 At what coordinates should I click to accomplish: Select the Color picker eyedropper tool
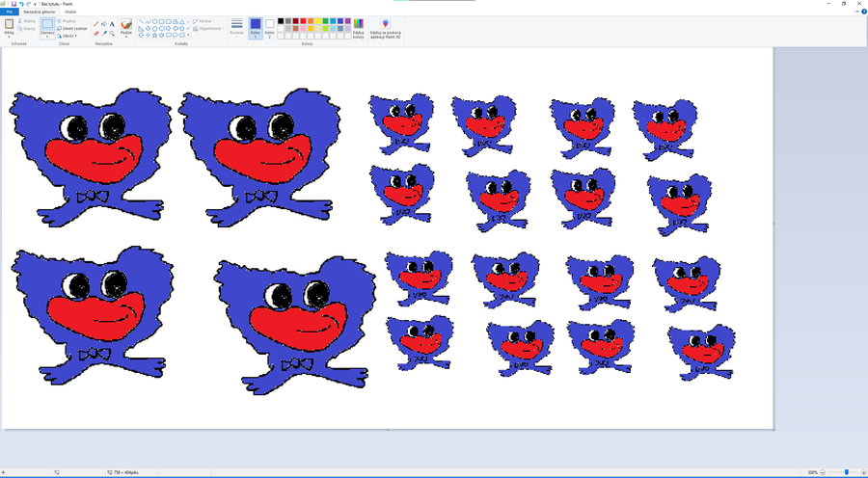[x=104, y=33]
